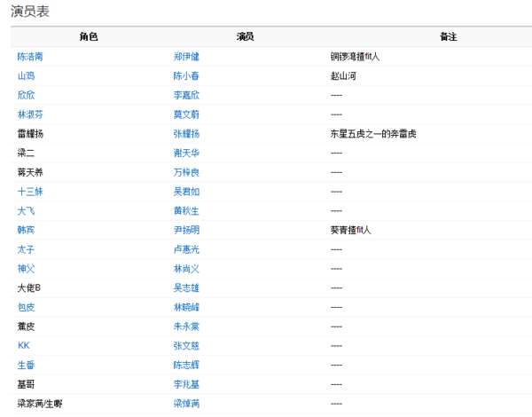Follow the 欣欣 character link

(x=26, y=95)
